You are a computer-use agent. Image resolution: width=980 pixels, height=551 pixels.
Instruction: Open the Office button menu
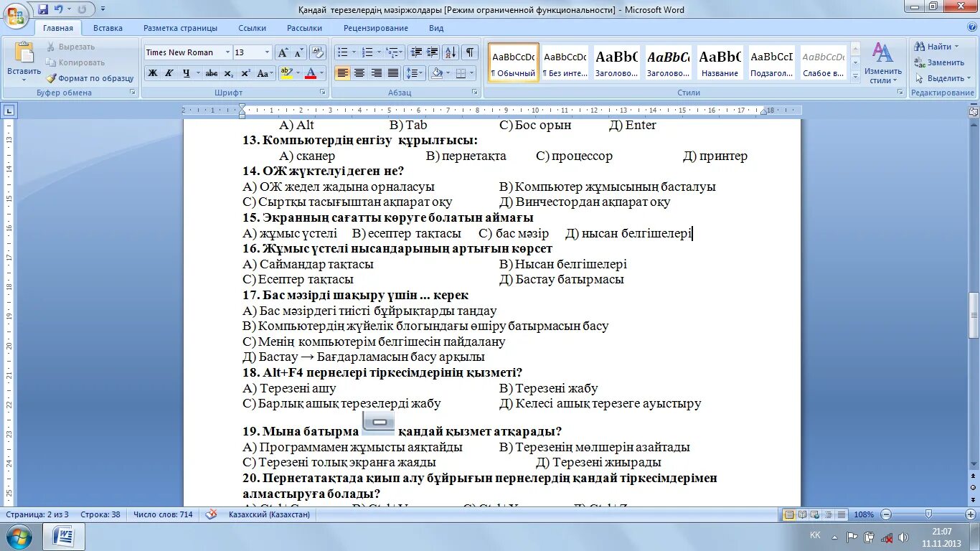[x=16, y=14]
